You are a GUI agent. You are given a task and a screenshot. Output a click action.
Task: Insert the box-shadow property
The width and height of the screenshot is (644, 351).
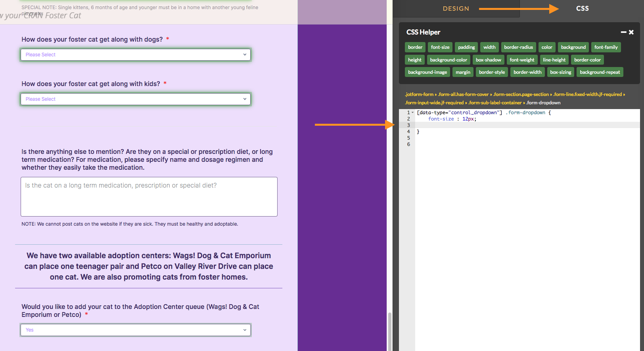[x=488, y=60]
